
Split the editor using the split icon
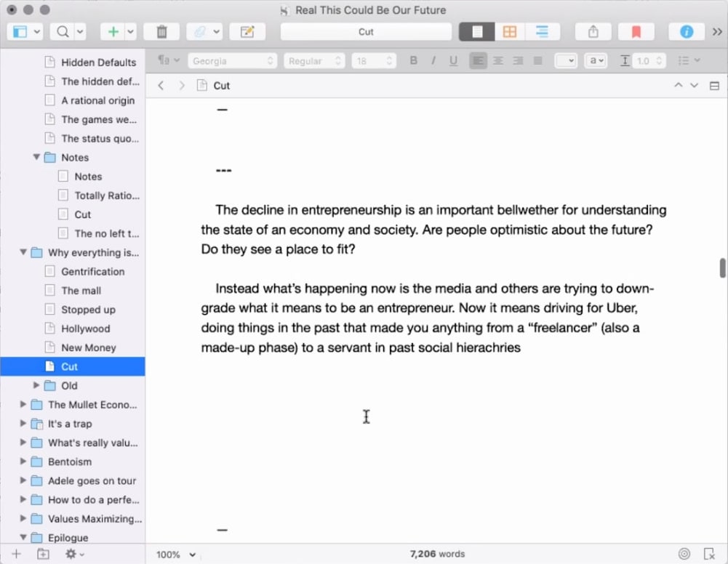click(x=714, y=86)
